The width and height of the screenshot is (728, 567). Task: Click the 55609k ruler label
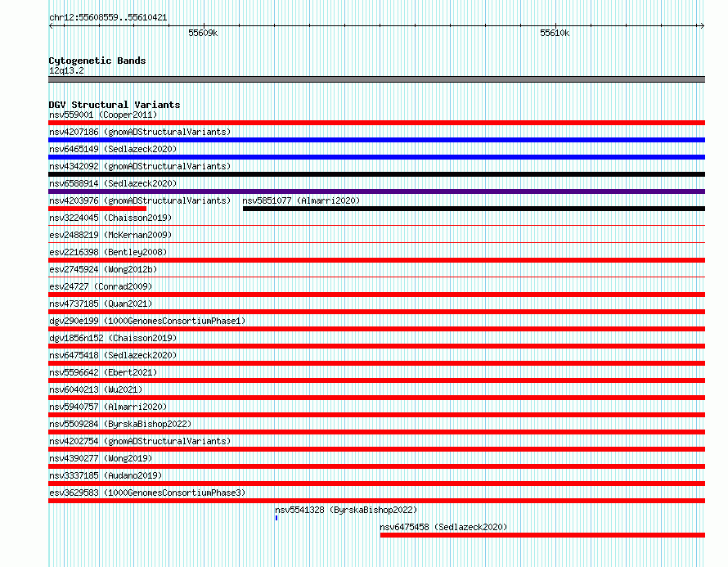(203, 33)
